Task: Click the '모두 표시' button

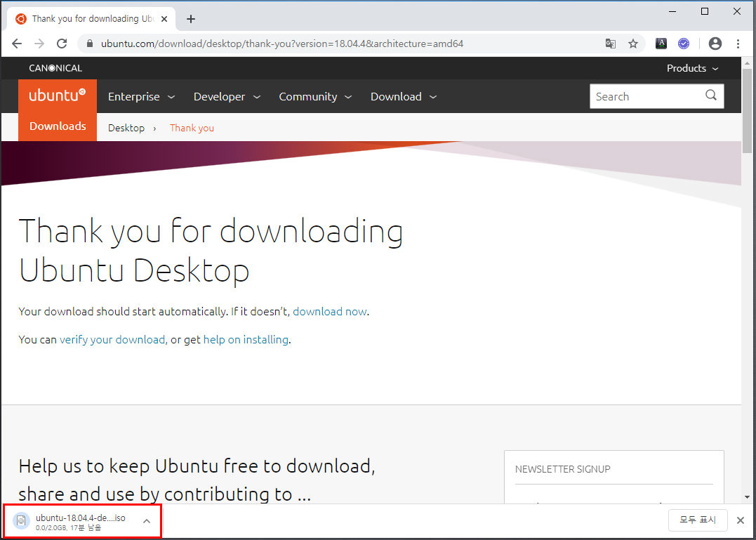Action: click(698, 520)
